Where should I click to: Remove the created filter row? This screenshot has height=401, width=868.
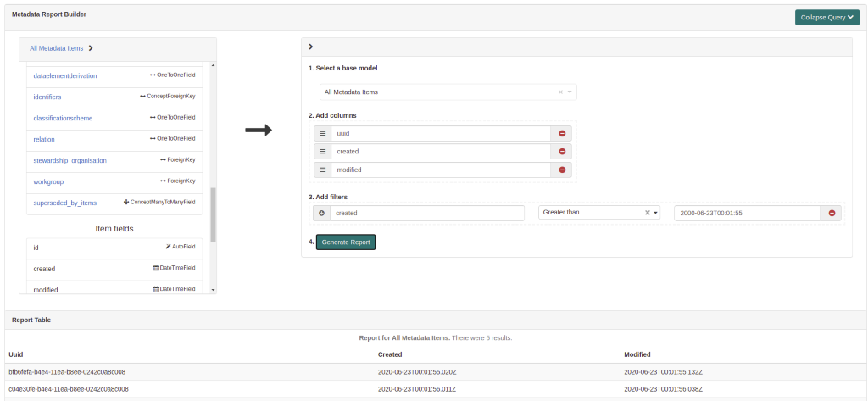(x=832, y=214)
